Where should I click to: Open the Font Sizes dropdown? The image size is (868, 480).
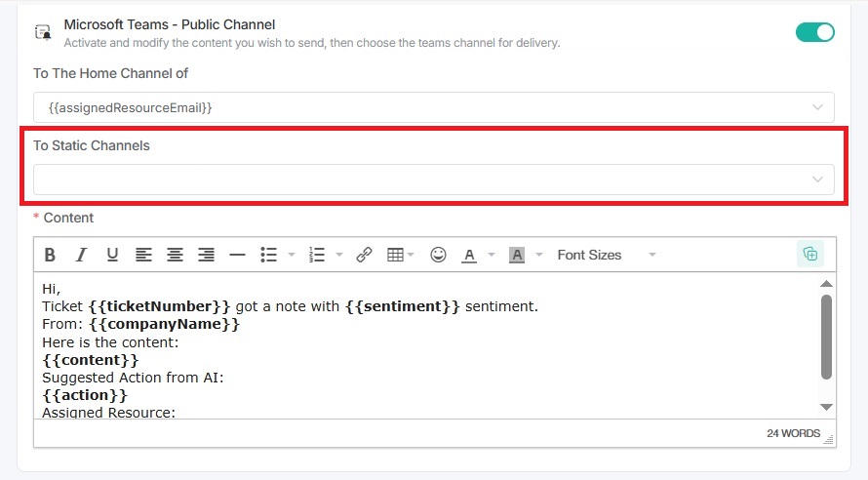pyautogui.click(x=607, y=255)
